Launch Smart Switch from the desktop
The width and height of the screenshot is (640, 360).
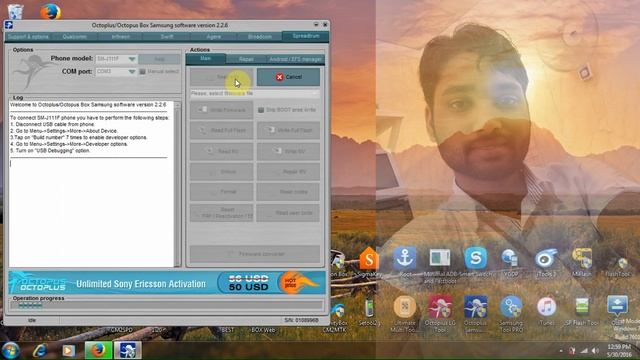tap(476, 262)
